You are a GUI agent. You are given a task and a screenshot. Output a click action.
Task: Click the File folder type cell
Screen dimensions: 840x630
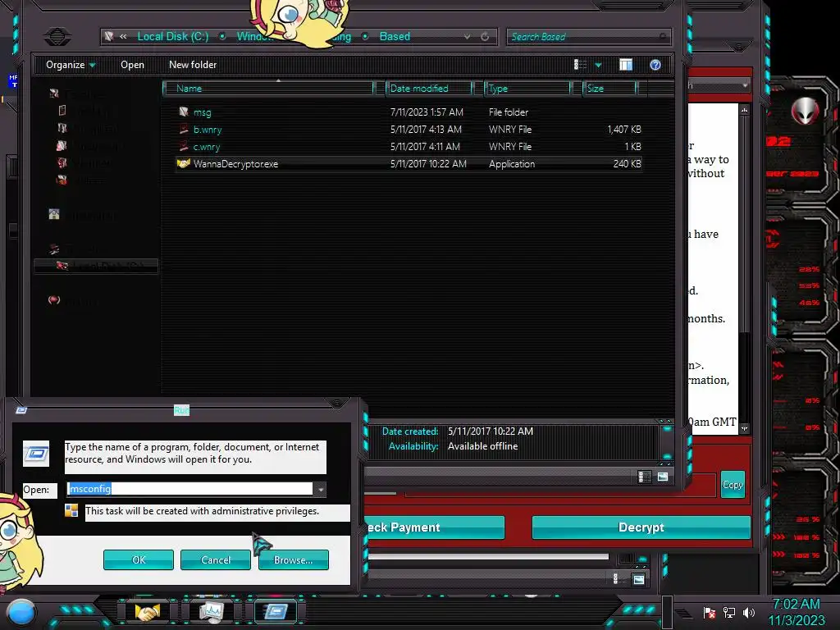click(509, 112)
